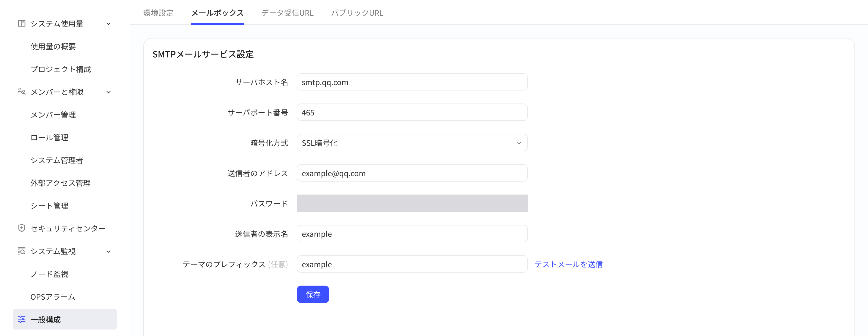Open the 暗号化方式 SSL暗号化 dropdown
The image size is (868, 336).
point(412,143)
